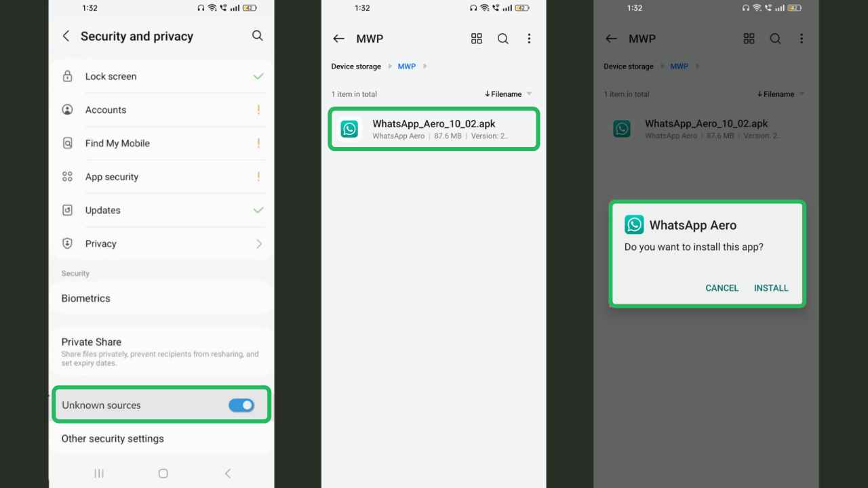Click the Updates green checkmark
868x488 pixels.
(258, 210)
